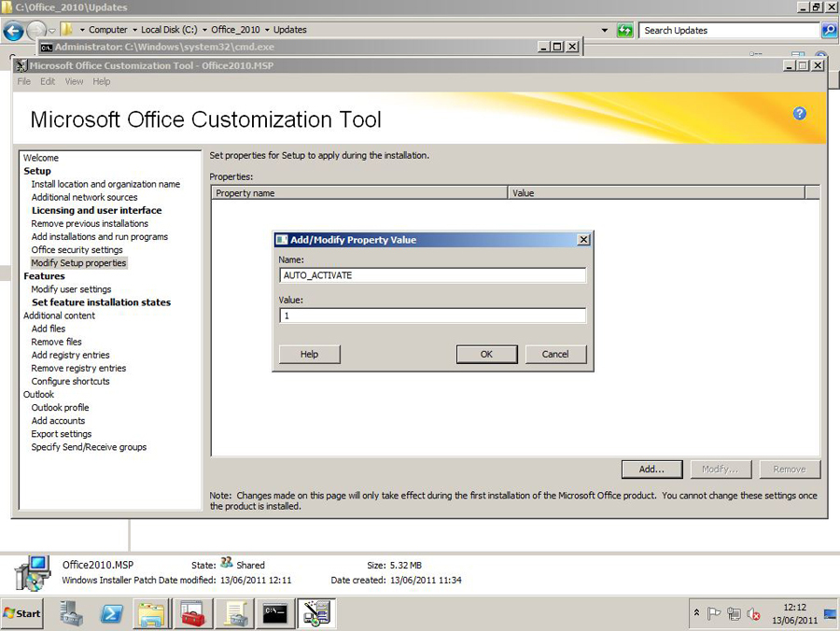The width and height of the screenshot is (840, 631).
Task: Open the Help menu
Action: pyautogui.click(x=101, y=81)
